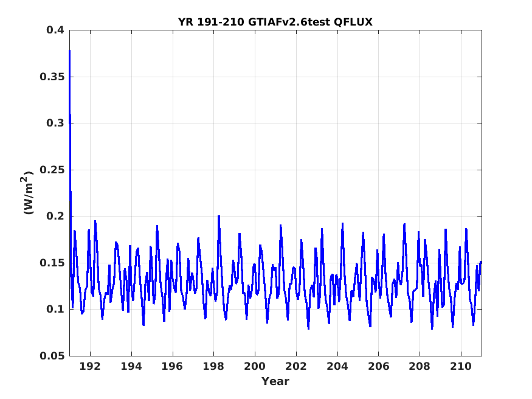
Task: Click x-axis tick label 210
Action: coord(461,366)
